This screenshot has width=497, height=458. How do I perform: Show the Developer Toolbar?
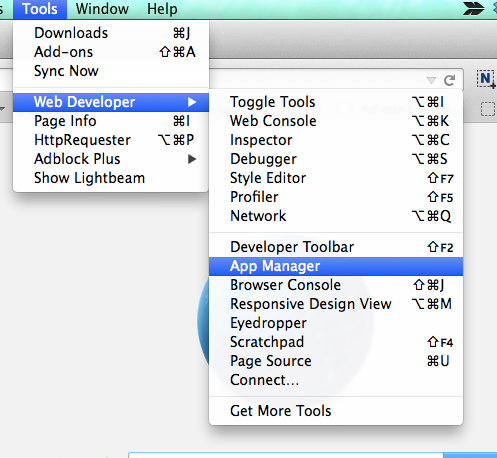pyautogui.click(x=336, y=247)
